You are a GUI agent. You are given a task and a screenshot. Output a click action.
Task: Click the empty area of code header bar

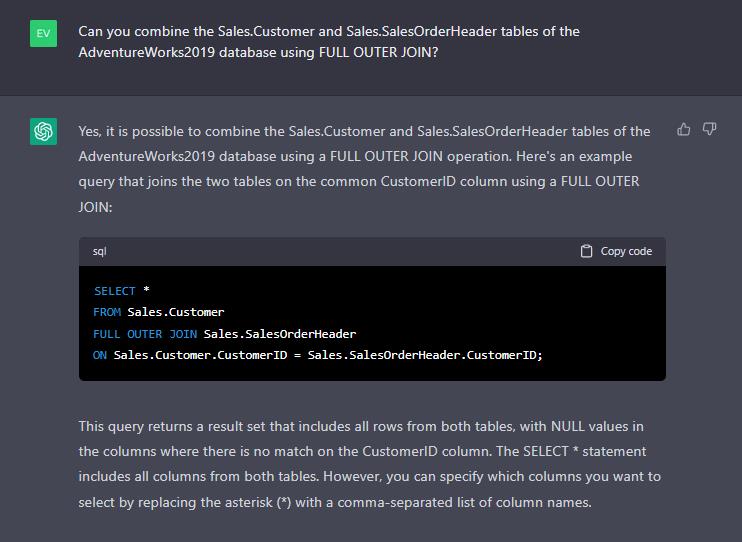tap(340, 251)
